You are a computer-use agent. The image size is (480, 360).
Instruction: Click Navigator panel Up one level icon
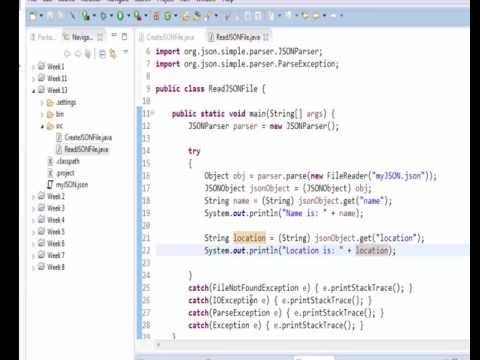pos(87,53)
